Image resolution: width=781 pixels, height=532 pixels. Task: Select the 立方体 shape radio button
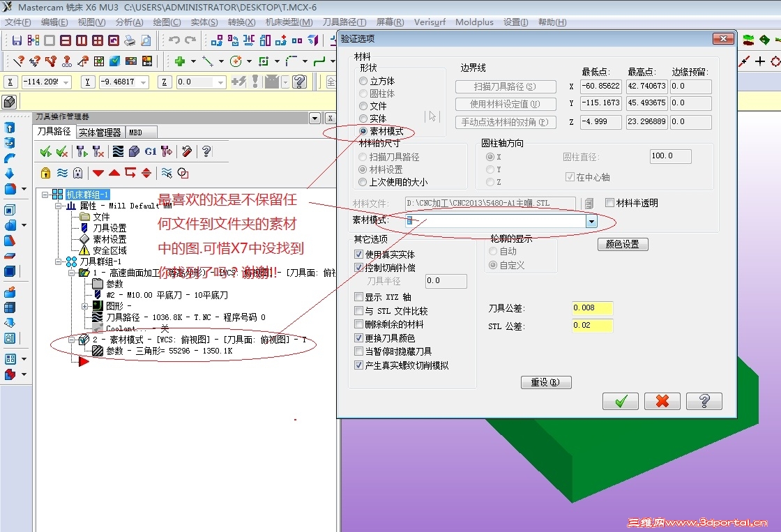pyautogui.click(x=363, y=81)
